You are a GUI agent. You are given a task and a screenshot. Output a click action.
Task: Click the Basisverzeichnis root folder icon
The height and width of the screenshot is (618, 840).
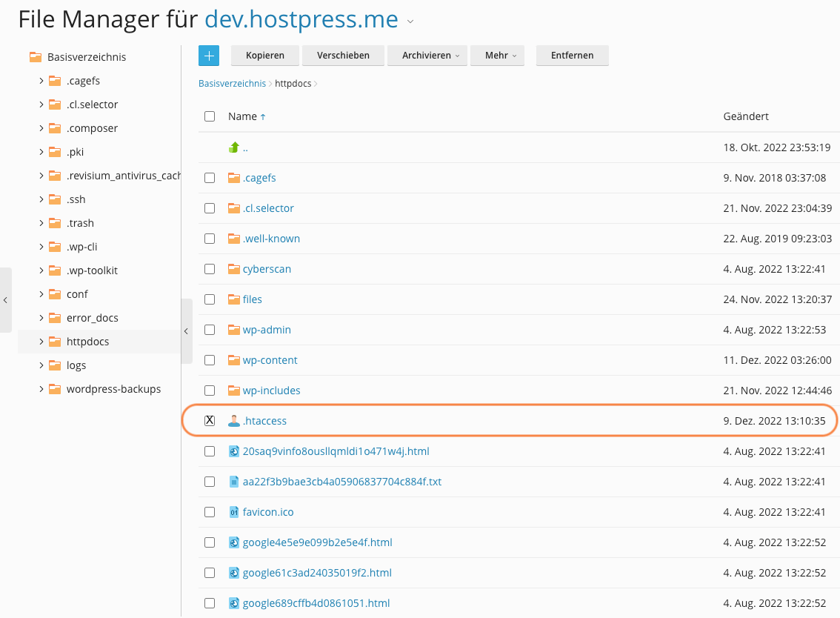click(x=35, y=57)
